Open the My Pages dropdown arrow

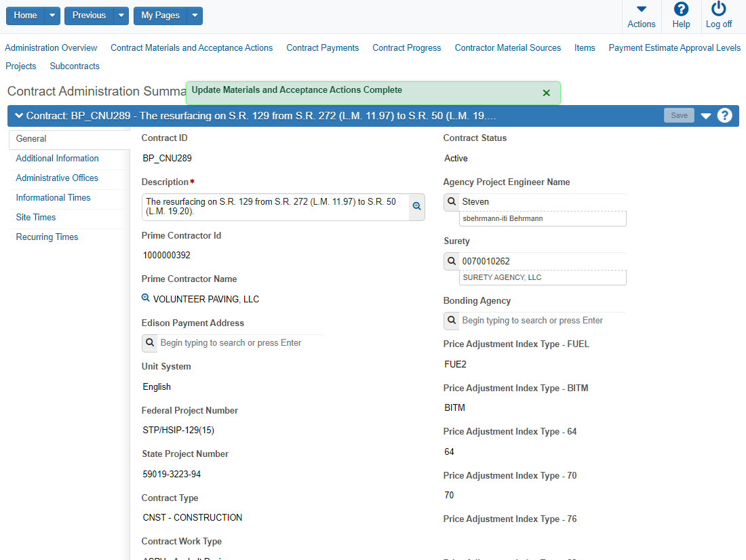(194, 16)
